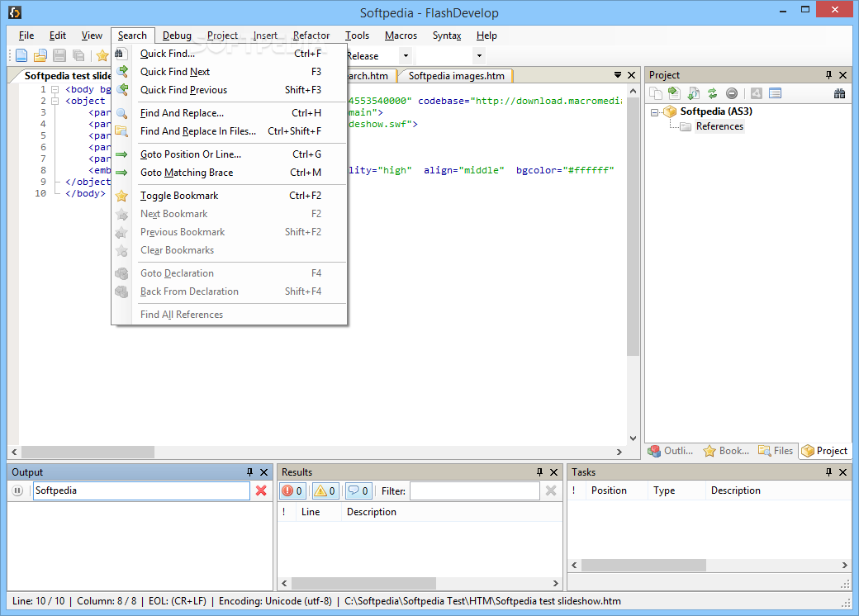Close the Project panel
The width and height of the screenshot is (859, 616).
tap(843, 75)
